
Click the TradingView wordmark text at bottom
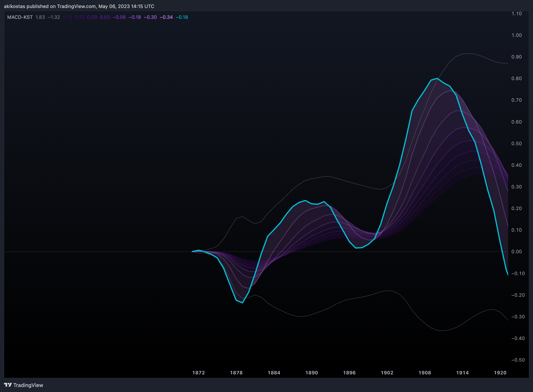(28, 385)
